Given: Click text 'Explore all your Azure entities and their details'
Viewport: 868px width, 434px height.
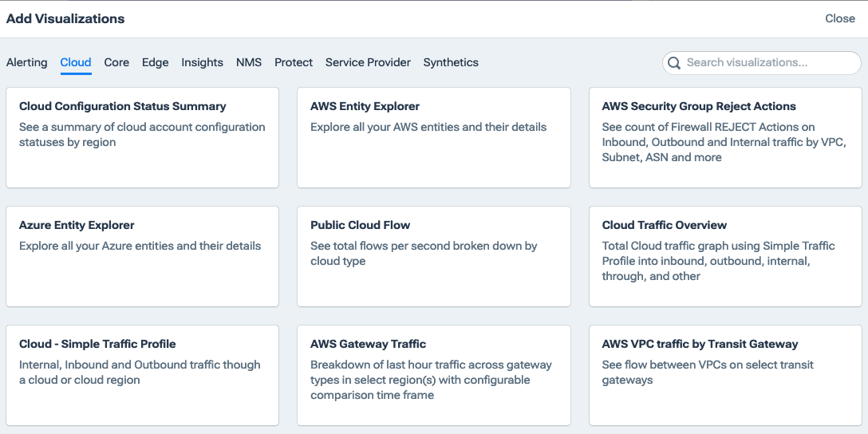Looking at the screenshot, I should click(x=140, y=246).
